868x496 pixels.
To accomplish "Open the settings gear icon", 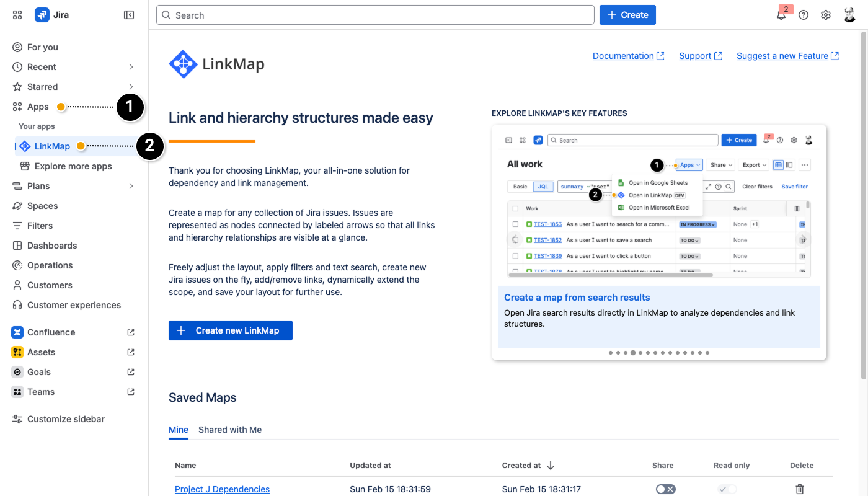I will [x=826, y=15].
